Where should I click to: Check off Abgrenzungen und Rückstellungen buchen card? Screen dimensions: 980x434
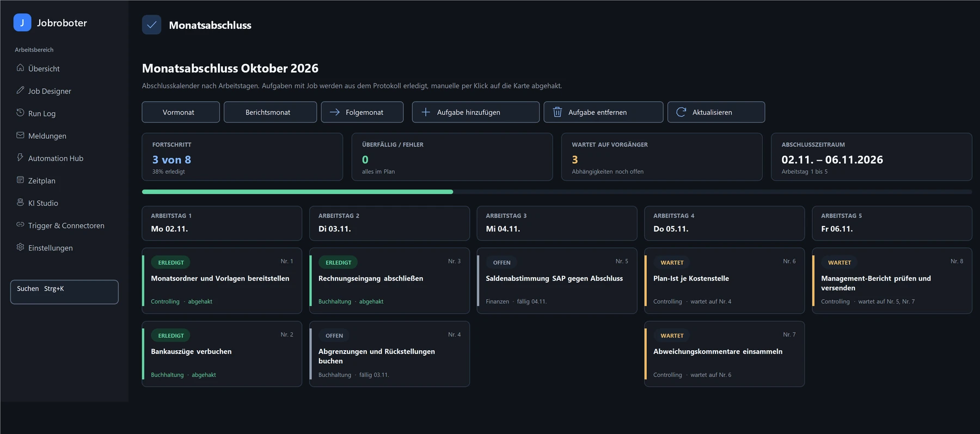[389, 354]
